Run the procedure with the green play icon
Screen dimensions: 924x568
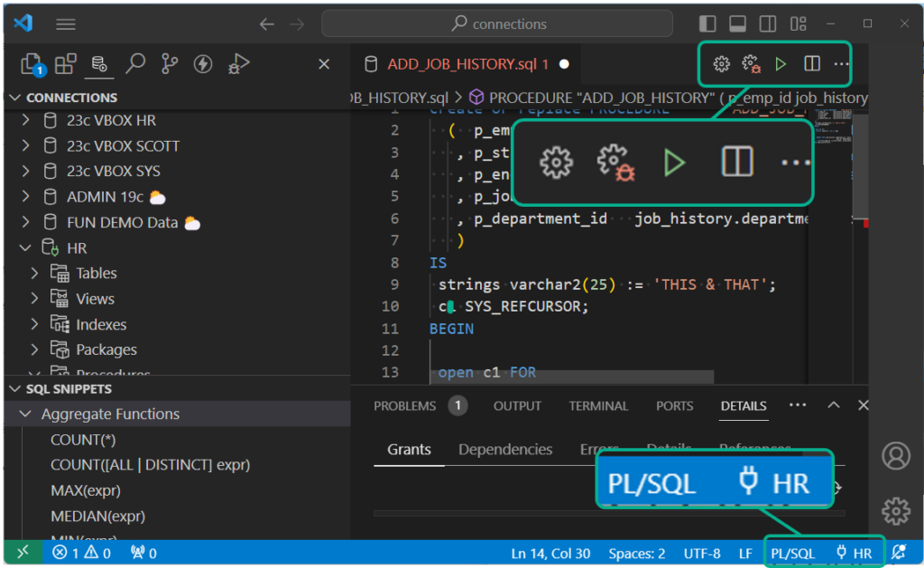click(x=781, y=64)
